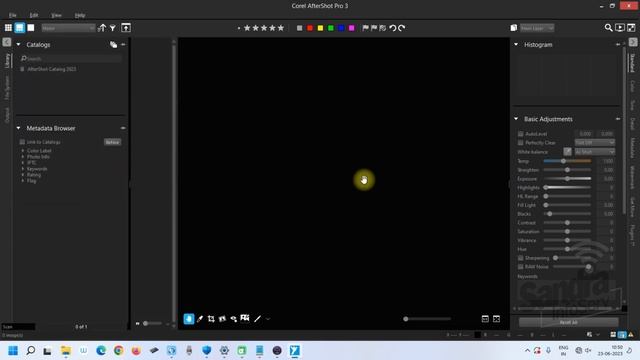Expand the Color Label tree node
The height and width of the screenshot is (360, 640).
23,151
